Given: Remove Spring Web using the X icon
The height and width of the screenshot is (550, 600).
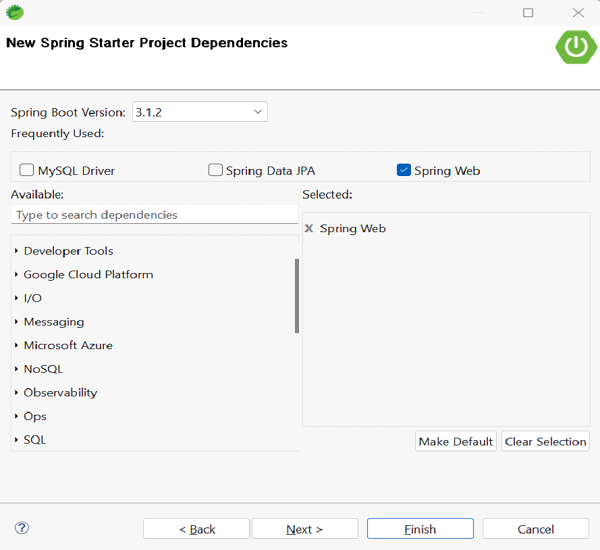Looking at the screenshot, I should click(x=309, y=229).
